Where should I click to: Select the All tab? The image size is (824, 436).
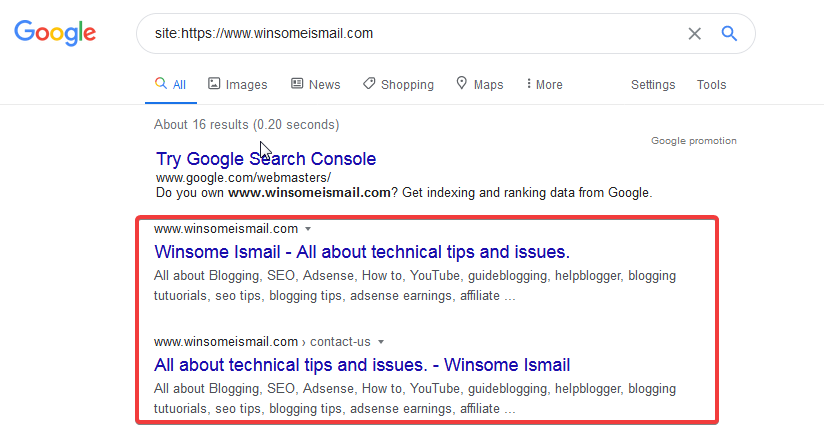tap(171, 85)
